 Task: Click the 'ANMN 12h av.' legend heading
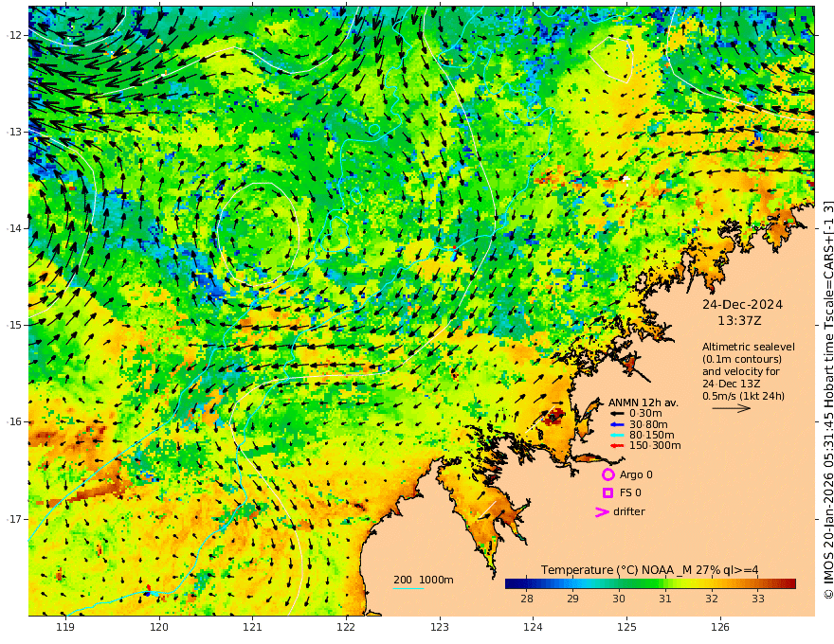tap(644, 402)
